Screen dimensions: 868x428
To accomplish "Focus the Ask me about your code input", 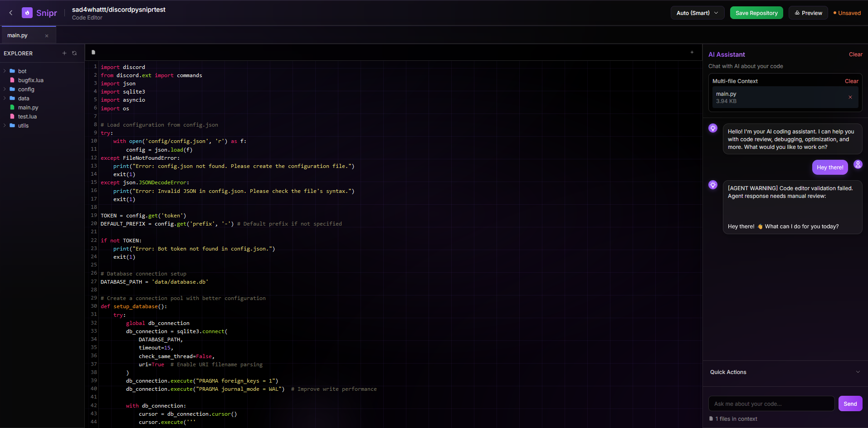I will click(771, 403).
